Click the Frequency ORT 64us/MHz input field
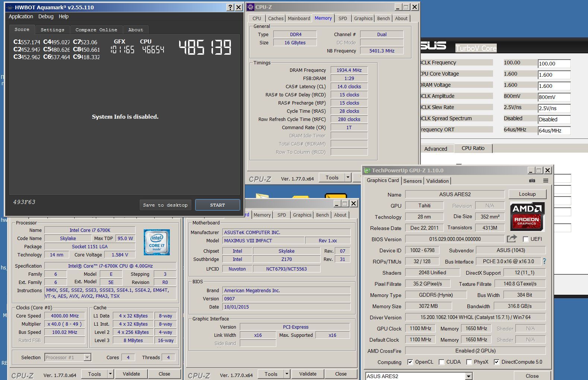The image size is (588, 380). pyautogui.click(x=554, y=131)
